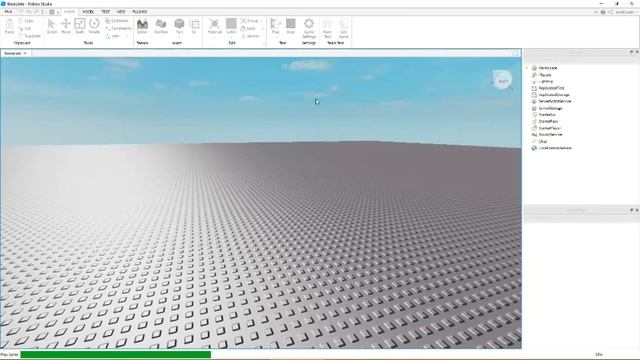Click the Exit Game button
Image resolution: width=640 pixels, height=360 pixels.
pyautogui.click(x=344, y=28)
